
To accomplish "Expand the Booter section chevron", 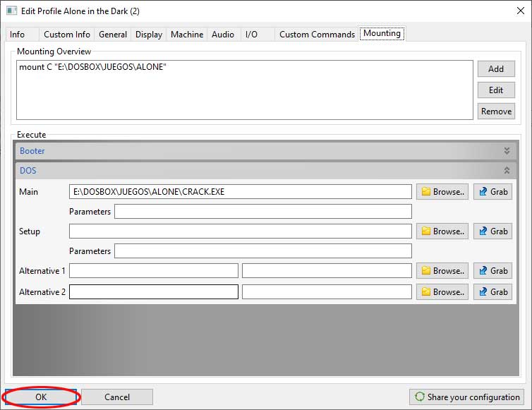I will [507, 151].
